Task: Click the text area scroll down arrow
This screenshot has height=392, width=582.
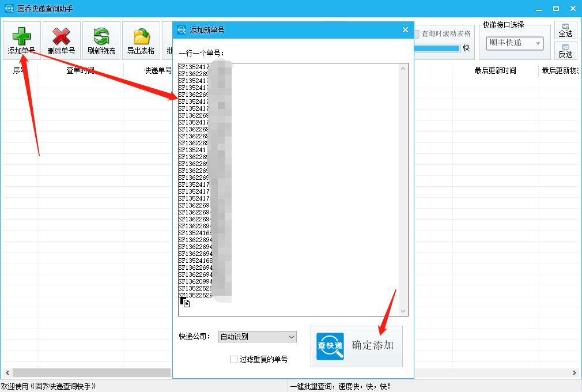Action: click(403, 311)
